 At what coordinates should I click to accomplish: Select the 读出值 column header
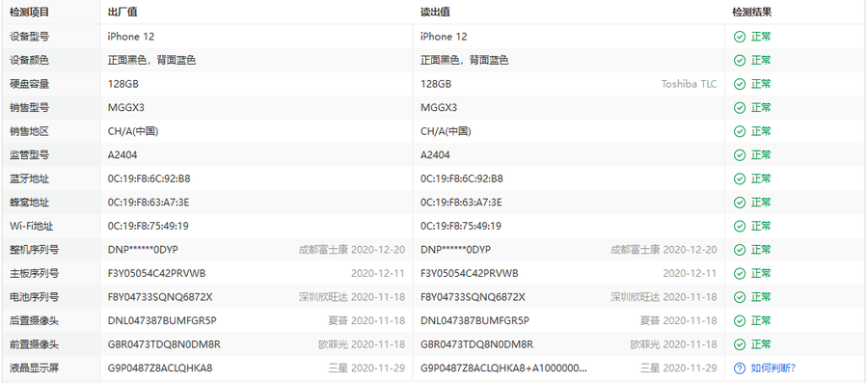pyautogui.click(x=435, y=13)
